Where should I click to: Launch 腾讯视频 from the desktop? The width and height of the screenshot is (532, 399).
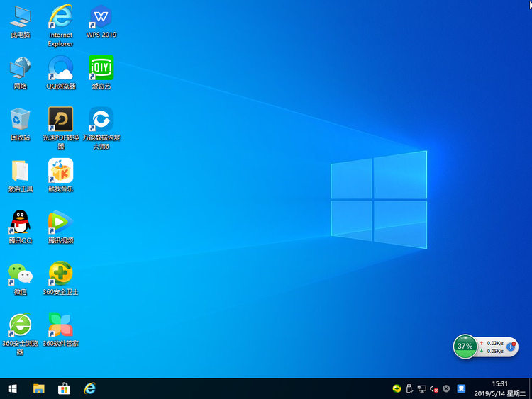(60, 222)
